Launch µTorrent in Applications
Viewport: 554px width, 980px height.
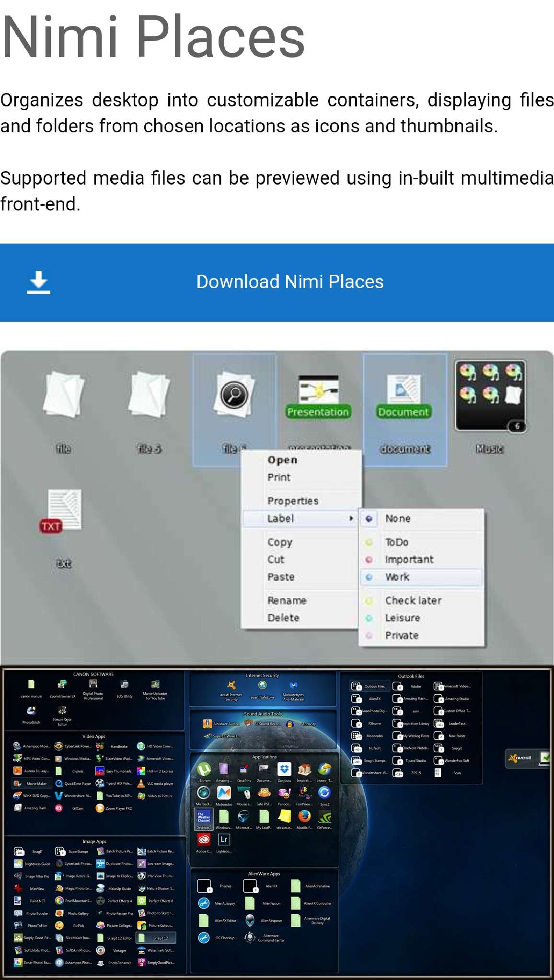coord(204,771)
